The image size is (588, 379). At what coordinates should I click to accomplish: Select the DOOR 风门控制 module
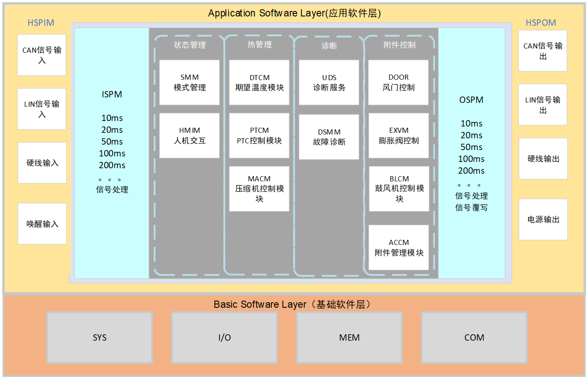point(398,83)
